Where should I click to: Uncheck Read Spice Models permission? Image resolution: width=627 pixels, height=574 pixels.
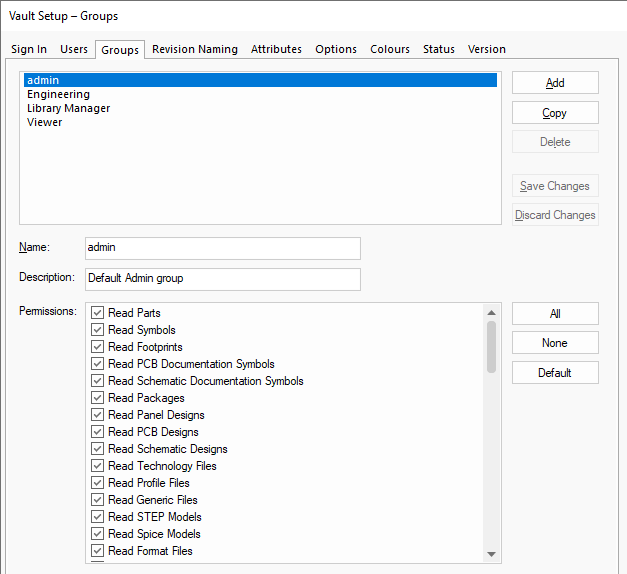tap(98, 534)
